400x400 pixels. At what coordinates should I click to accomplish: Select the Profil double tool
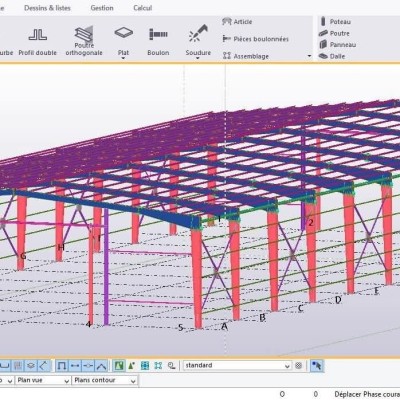pyautogui.click(x=37, y=41)
